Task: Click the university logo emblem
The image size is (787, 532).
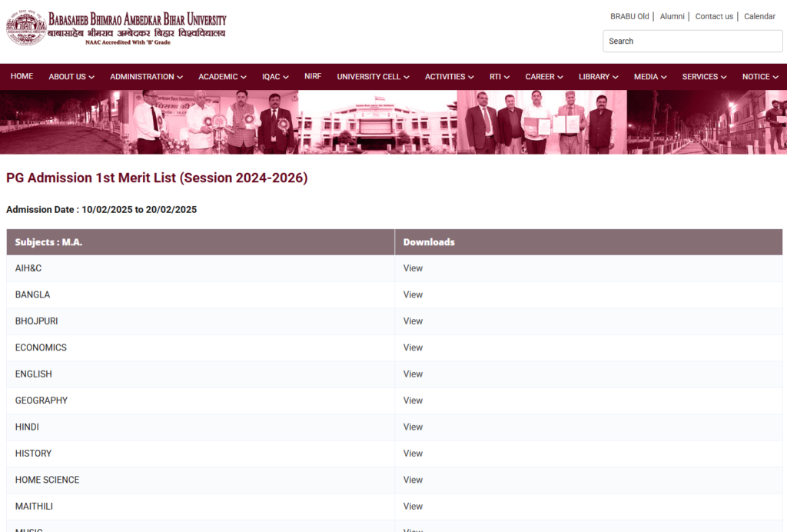Action: (x=26, y=28)
